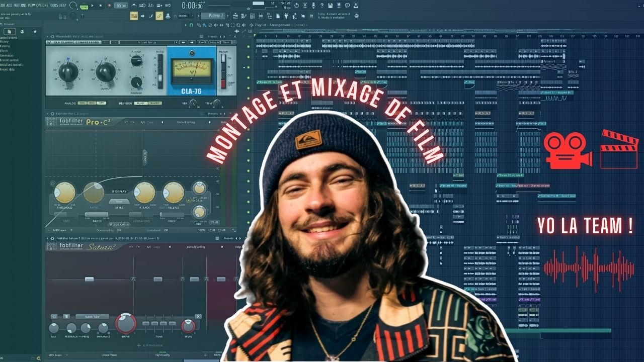Toggle typing keyboard to piano icon
Image resolution: width=644 pixels, height=362 pixels.
[x=134, y=16]
